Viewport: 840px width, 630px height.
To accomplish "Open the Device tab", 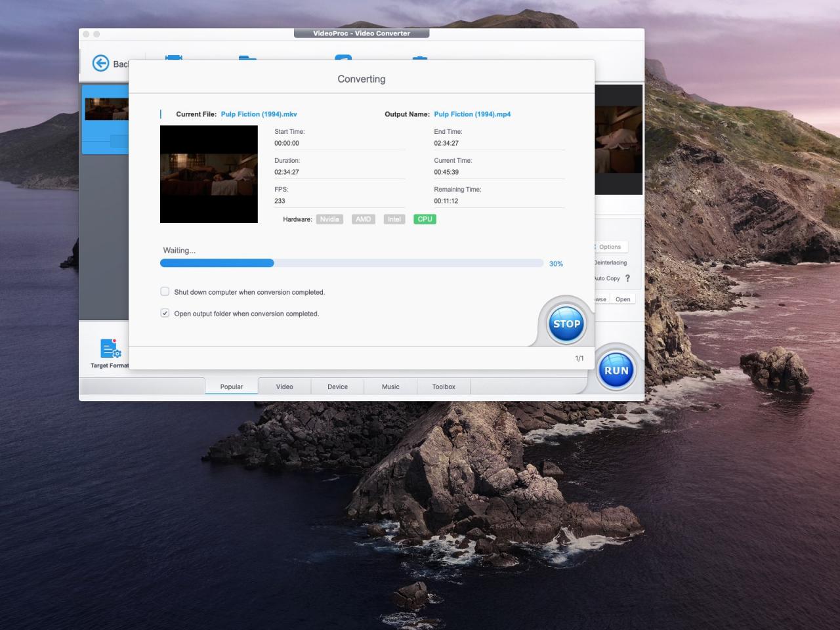I will click(337, 387).
